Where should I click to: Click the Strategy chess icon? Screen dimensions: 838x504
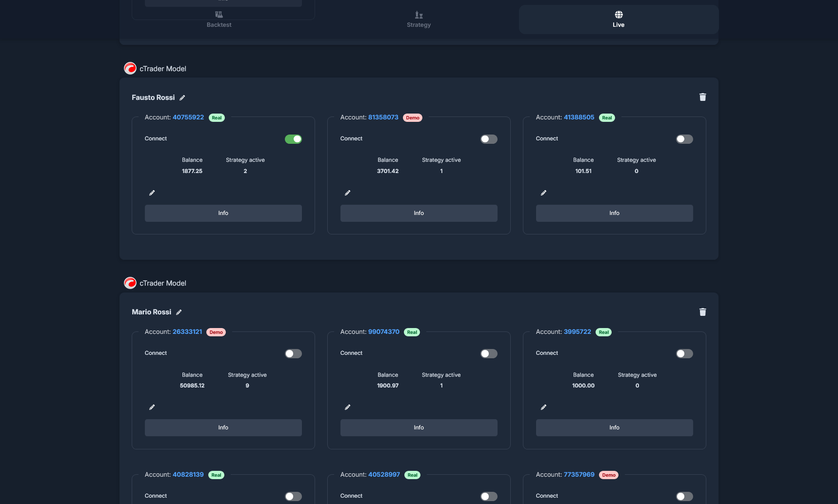[x=419, y=15]
